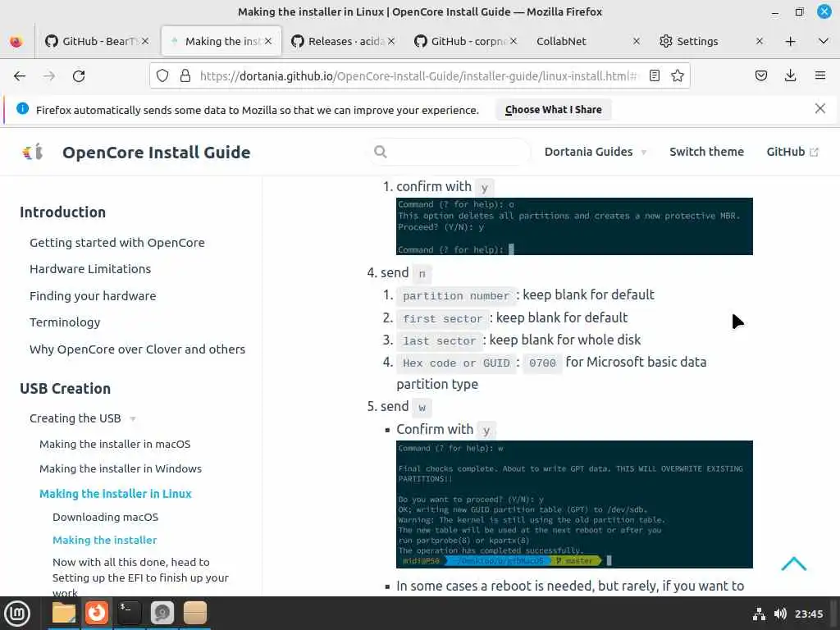Click the partition number code text

(x=456, y=295)
